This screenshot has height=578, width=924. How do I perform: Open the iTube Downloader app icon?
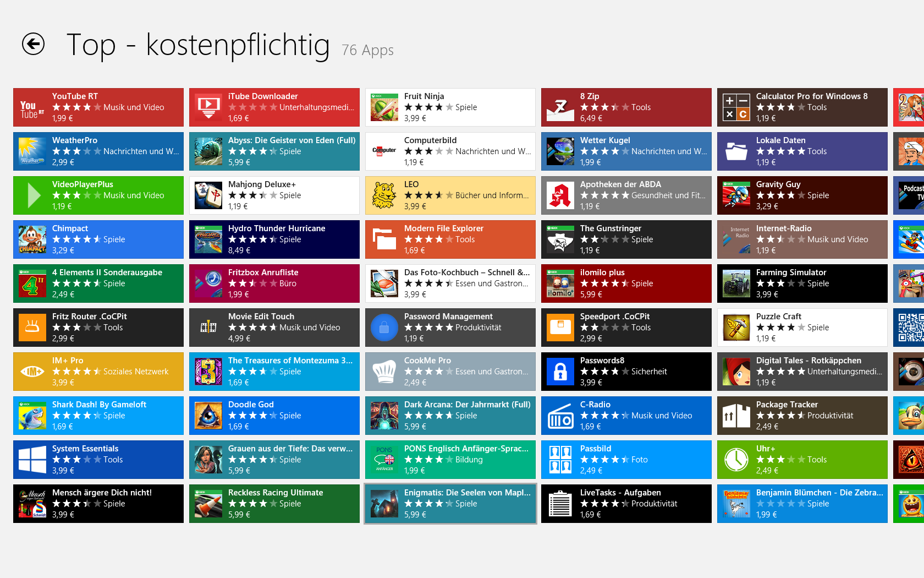click(208, 107)
